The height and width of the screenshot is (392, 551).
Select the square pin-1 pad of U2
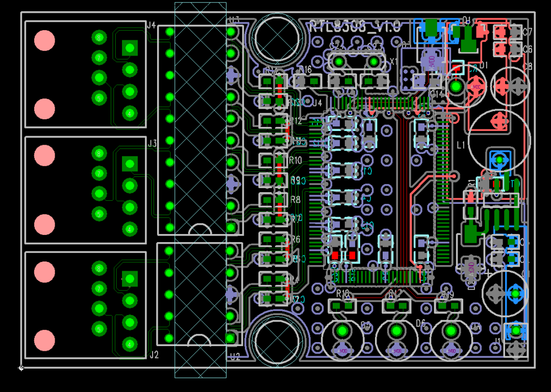coord(230,338)
